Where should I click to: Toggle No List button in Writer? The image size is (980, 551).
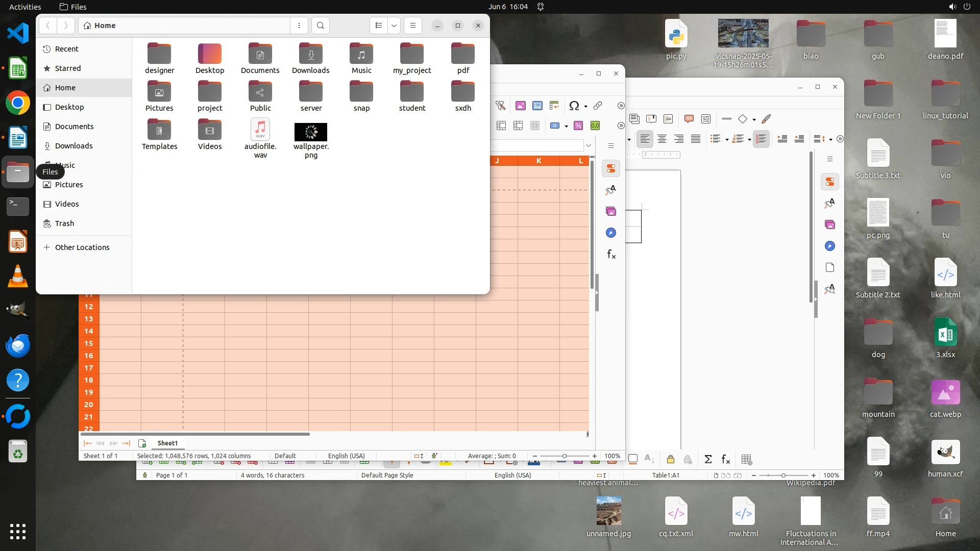[x=761, y=139]
